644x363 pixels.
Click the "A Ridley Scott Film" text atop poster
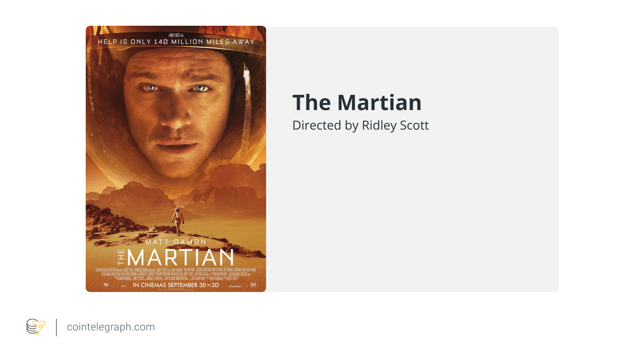(176, 34)
